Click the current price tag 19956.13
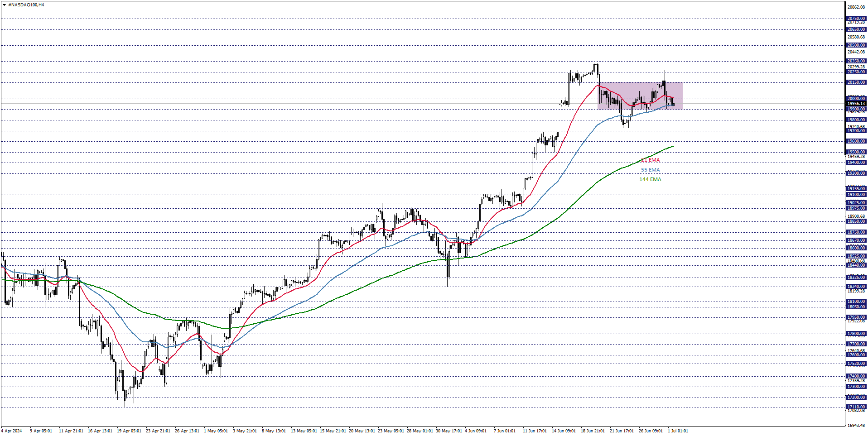The width and height of the screenshot is (868, 436). click(x=856, y=104)
